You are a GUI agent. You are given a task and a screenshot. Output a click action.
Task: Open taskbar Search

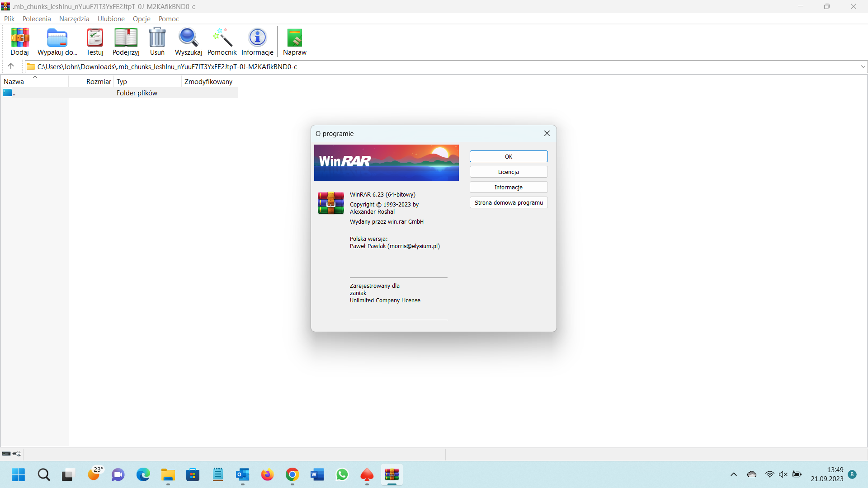(44, 475)
